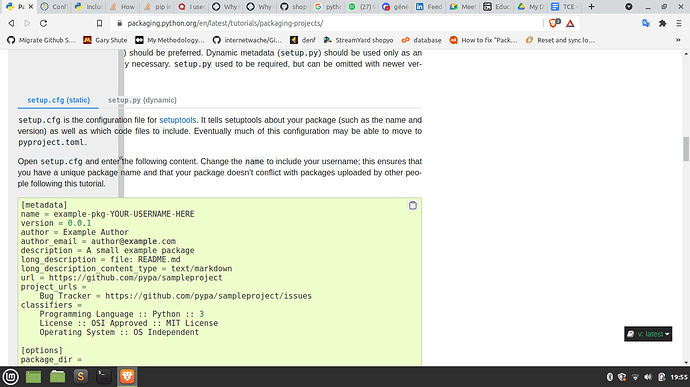The height and width of the screenshot is (387, 690).
Task: Launch Sublime Text from the taskbar
Action: tap(81, 377)
